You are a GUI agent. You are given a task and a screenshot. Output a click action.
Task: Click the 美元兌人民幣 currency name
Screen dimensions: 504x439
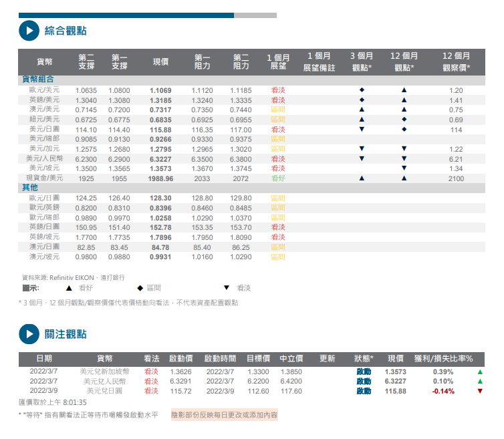(104, 381)
